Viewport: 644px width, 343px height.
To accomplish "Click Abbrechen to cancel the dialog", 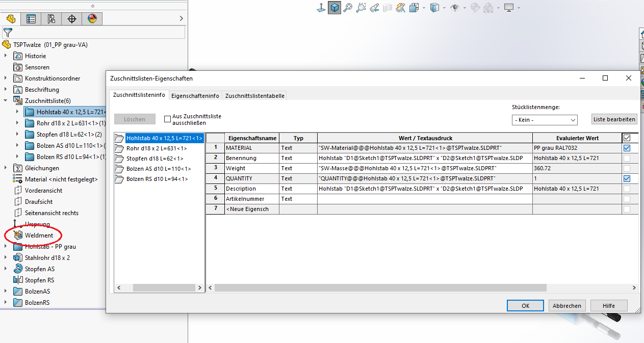I will click(567, 306).
